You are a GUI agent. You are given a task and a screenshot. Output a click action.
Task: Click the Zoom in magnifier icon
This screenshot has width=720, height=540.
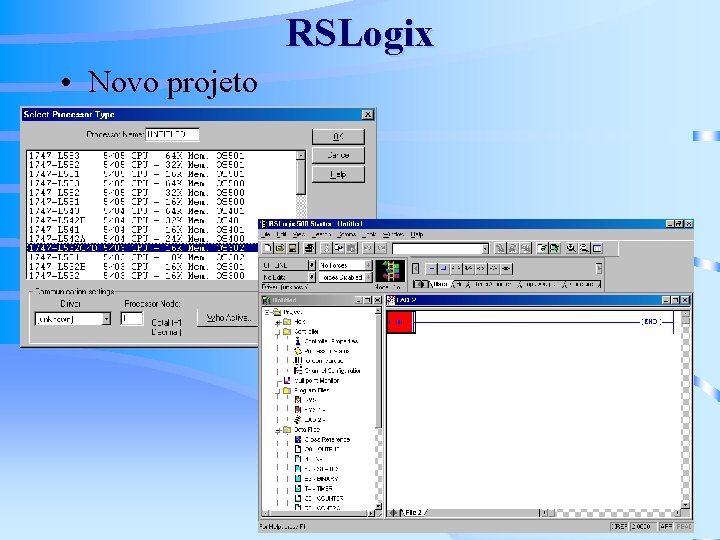(x=571, y=248)
